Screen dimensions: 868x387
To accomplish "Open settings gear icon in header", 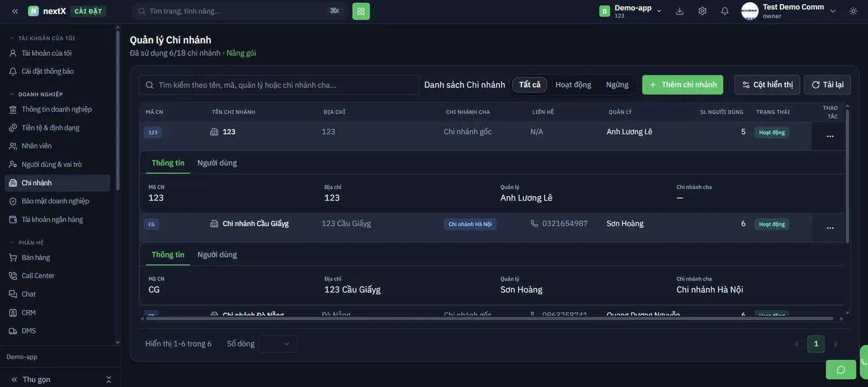I will pos(703,11).
